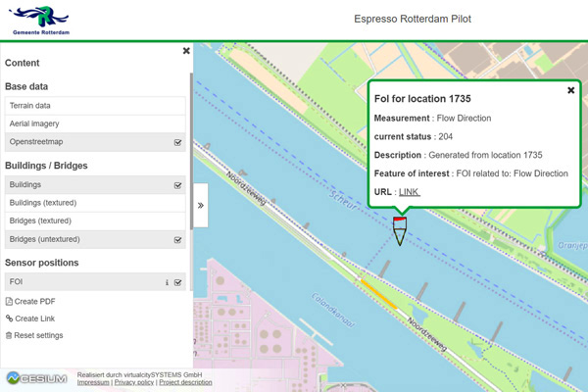Open the URL LINK in popup

pyautogui.click(x=409, y=192)
